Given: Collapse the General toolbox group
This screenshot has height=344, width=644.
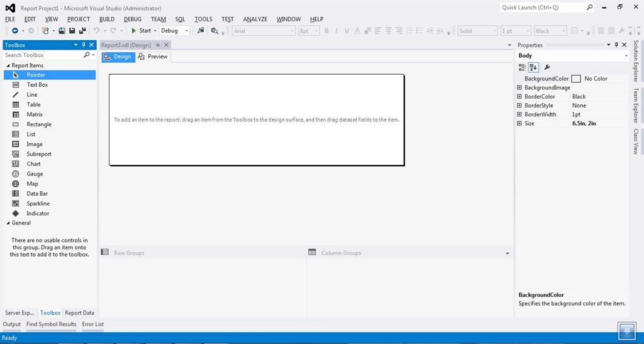Looking at the screenshot, I should tap(8, 223).
